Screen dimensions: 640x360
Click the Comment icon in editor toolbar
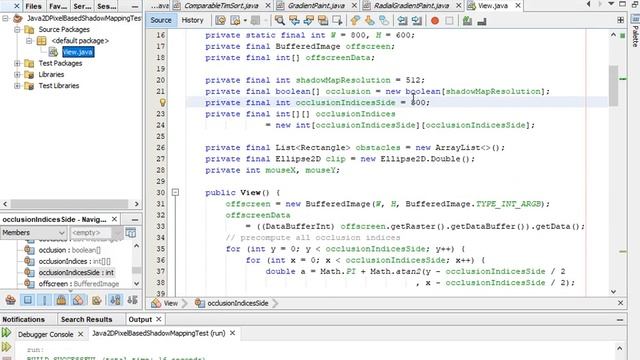(x=467, y=20)
